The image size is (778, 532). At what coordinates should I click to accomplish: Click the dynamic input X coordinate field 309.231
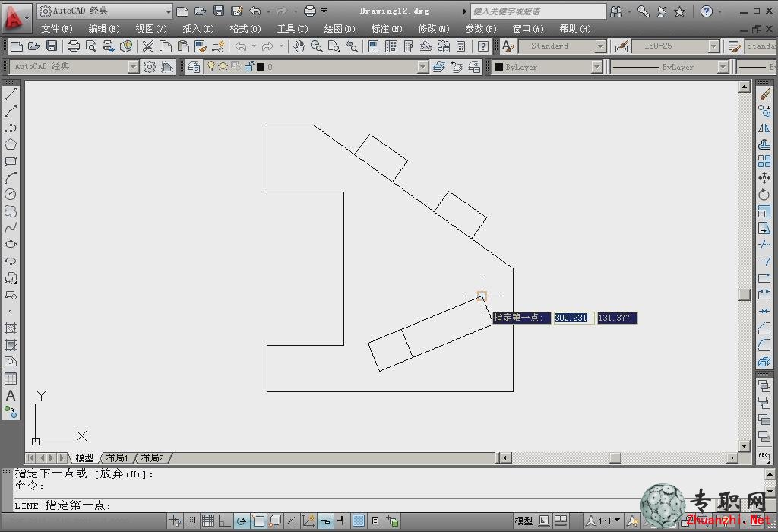(573, 318)
